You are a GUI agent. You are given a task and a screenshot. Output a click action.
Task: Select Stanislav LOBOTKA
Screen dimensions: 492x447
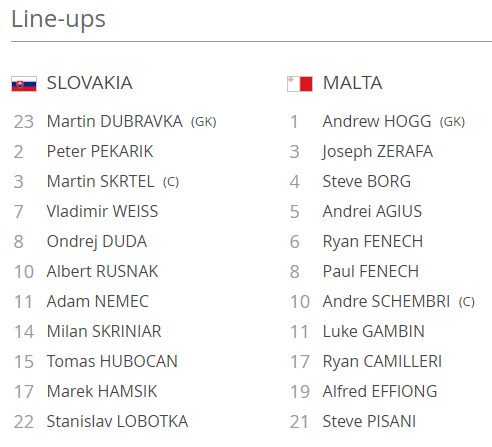(117, 421)
